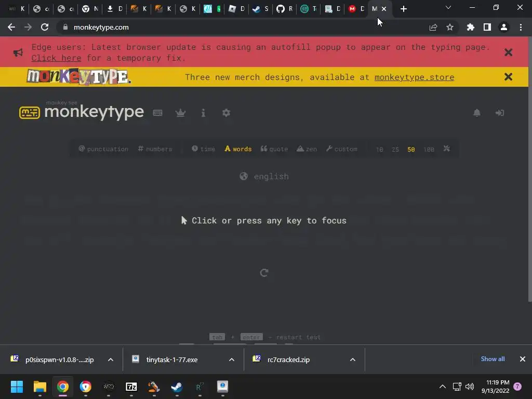Toggle punctuation mode
Screen dimensions: 532x399
pos(103,149)
